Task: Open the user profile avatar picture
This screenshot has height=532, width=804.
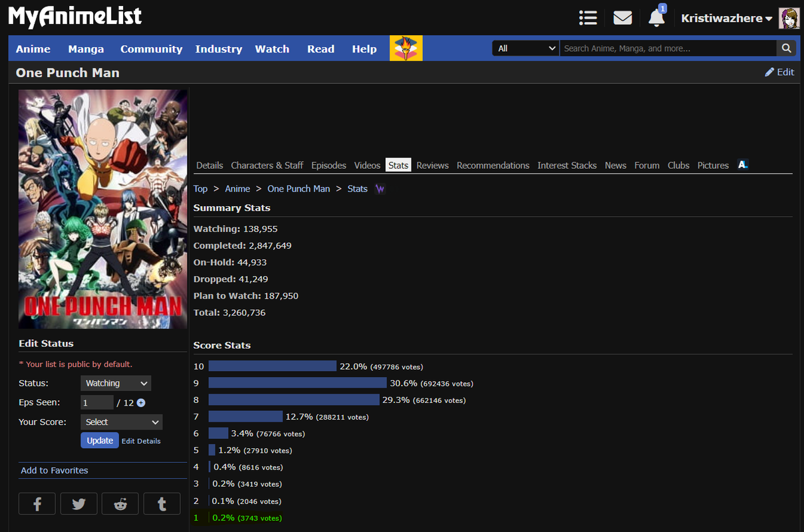Action: [789, 18]
